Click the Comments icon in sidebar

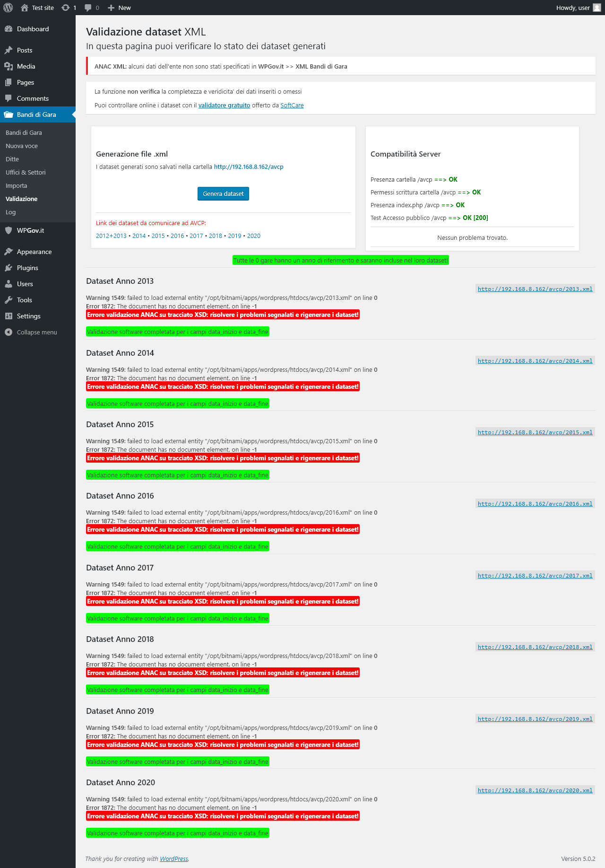9,98
